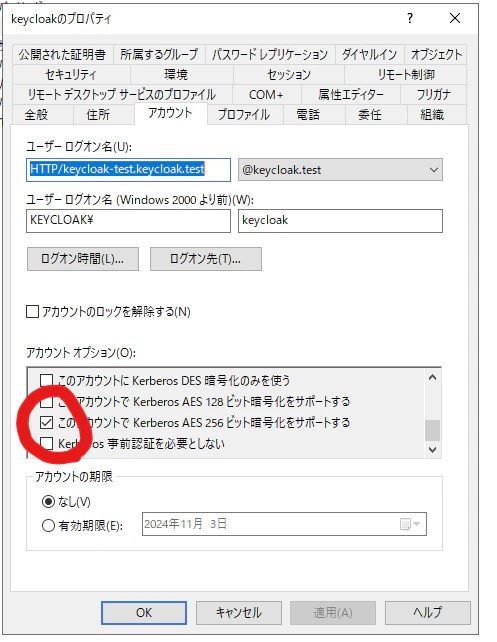Open the 公開された証明書 tab
Viewport: 497px width, 642px height.
[62, 54]
